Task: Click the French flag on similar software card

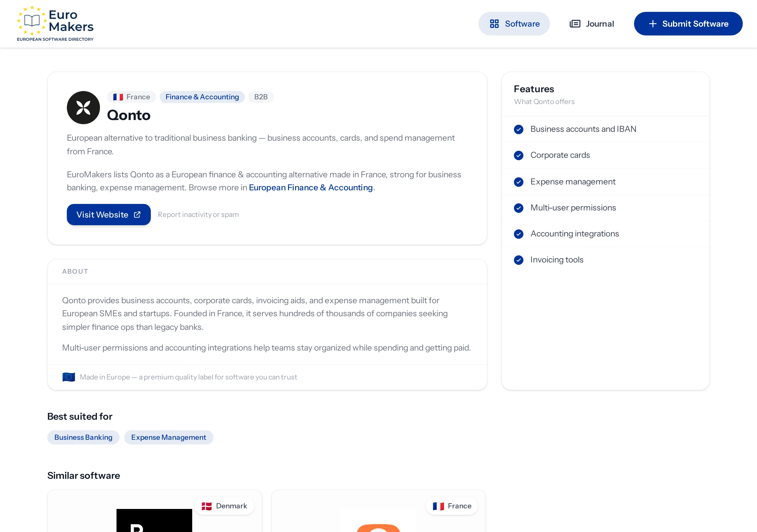Action: point(438,506)
